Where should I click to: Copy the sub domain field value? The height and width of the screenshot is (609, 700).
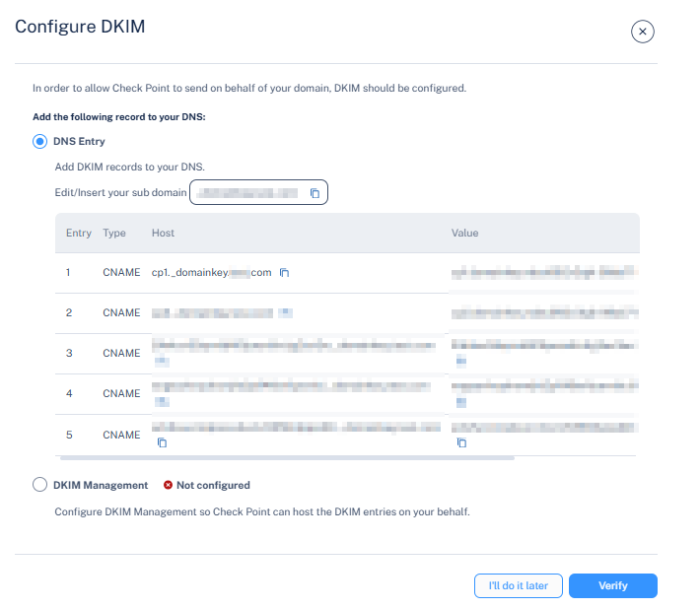pyautogui.click(x=315, y=193)
